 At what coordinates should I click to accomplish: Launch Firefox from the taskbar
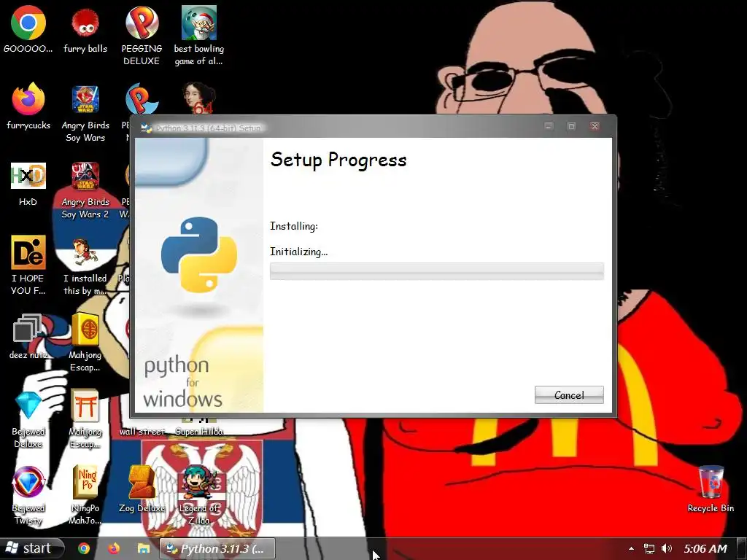[113, 548]
